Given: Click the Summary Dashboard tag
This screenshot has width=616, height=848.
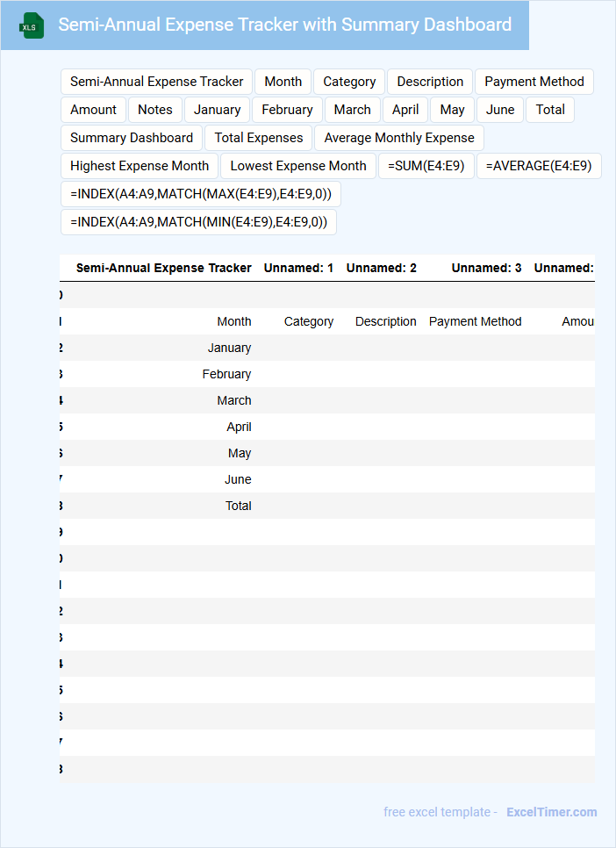Looking at the screenshot, I should (x=132, y=138).
